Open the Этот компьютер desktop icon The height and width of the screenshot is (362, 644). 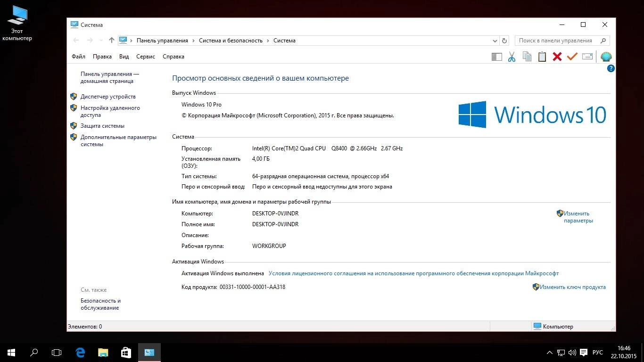17,23
